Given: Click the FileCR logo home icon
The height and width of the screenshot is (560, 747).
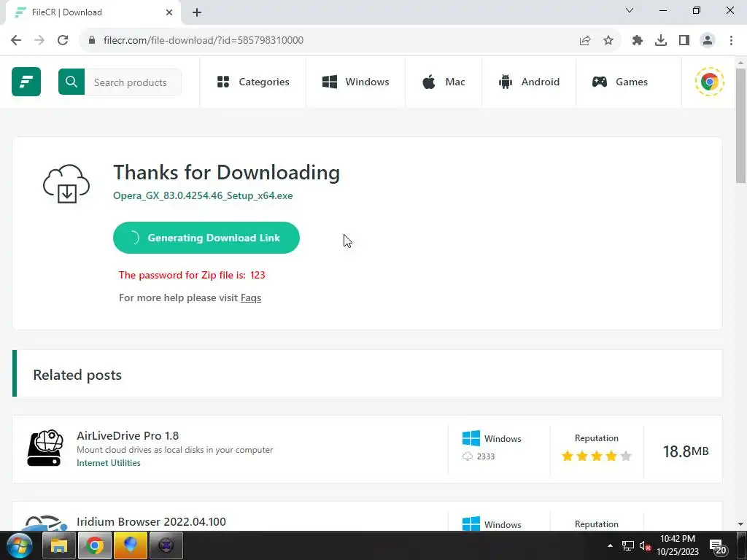Looking at the screenshot, I should 26,82.
